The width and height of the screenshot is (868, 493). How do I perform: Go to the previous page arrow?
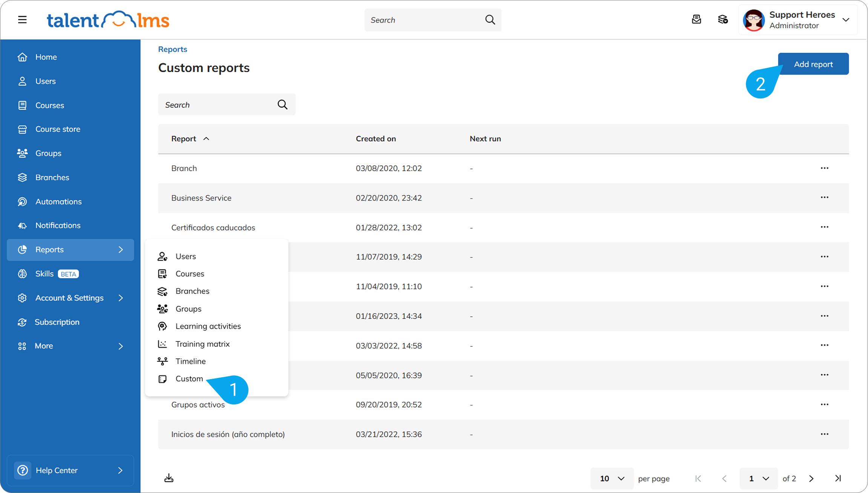pos(724,478)
